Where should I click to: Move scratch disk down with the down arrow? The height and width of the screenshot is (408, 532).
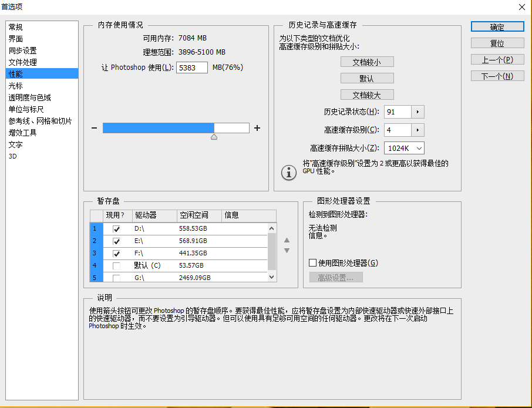(287, 251)
